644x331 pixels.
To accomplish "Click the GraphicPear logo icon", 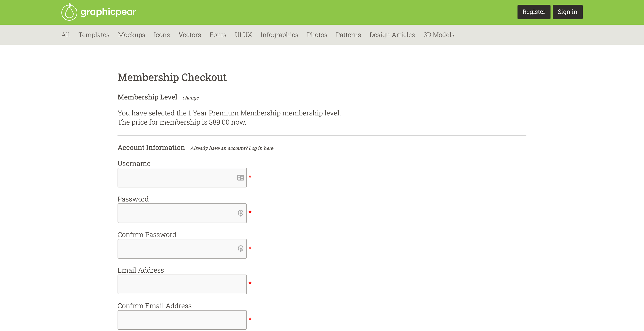I will tap(69, 12).
